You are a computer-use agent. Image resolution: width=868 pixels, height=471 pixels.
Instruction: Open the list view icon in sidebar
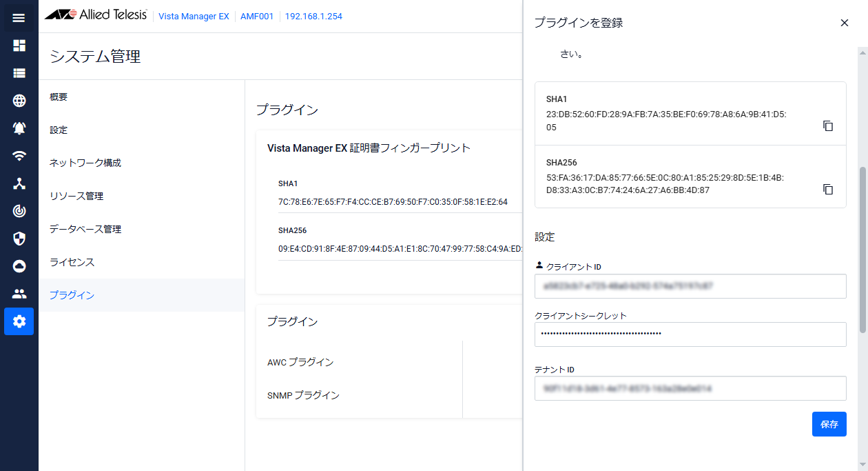click(19, 73)
